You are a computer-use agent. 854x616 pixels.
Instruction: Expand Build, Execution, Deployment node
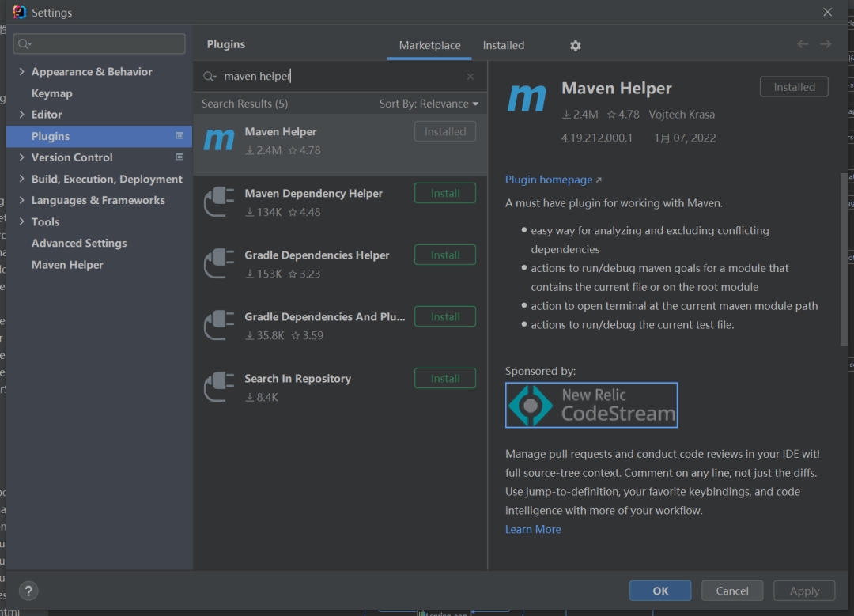(22, 179)
